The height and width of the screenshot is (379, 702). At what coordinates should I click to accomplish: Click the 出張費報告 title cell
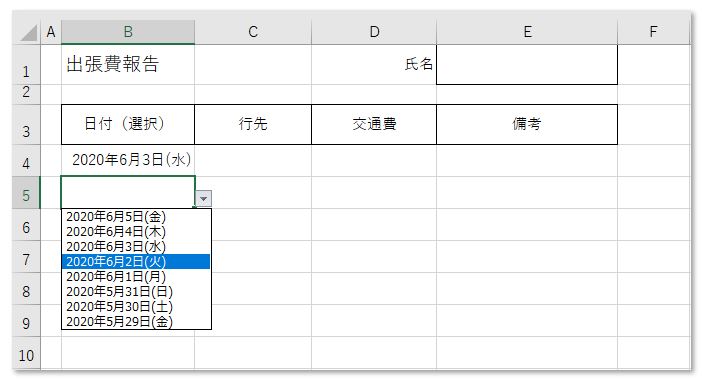click(x=128, y=64)
